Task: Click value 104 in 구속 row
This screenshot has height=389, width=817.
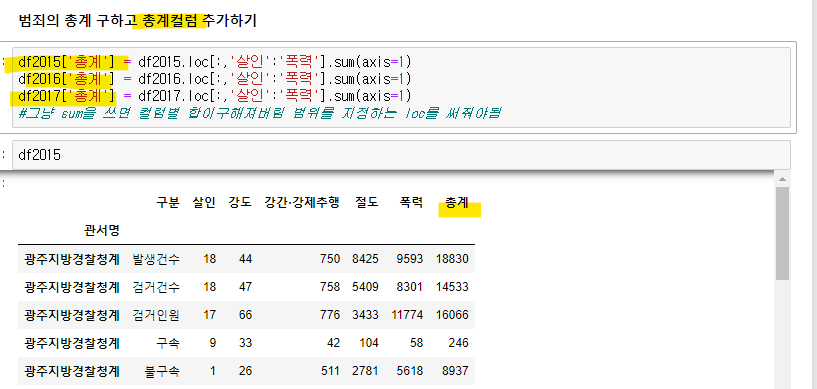Action: tap(369, 343)
